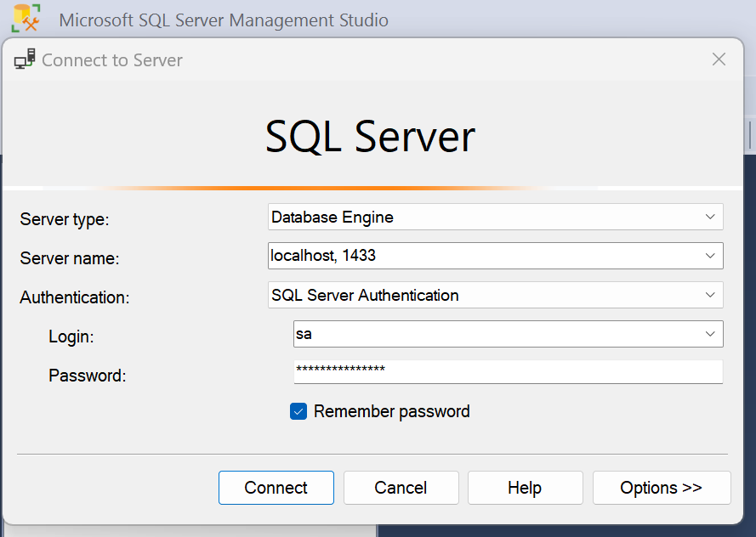Uncheck the Remember password checkbox
The height and width of the screenshot is (537, 756).
click(x=298, y=411)
